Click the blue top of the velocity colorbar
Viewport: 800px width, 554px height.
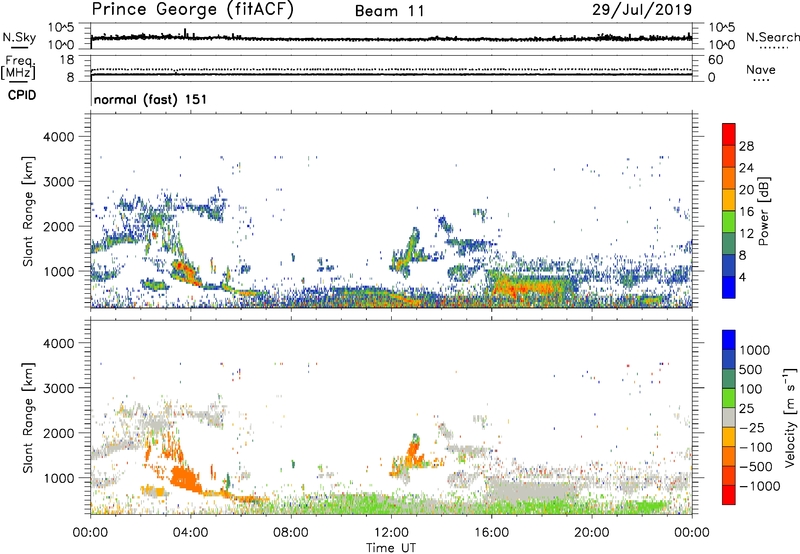729,340
